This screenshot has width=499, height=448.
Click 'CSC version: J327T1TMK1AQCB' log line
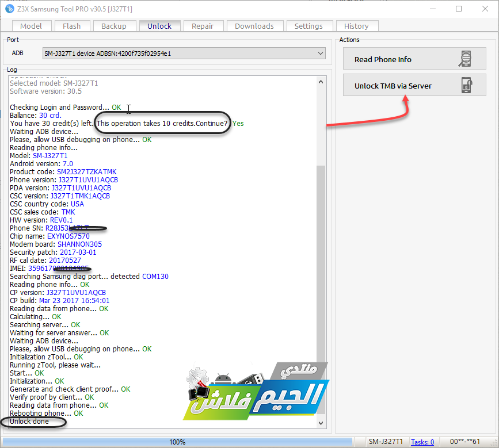pyautogui.click(x=60, y=196)
